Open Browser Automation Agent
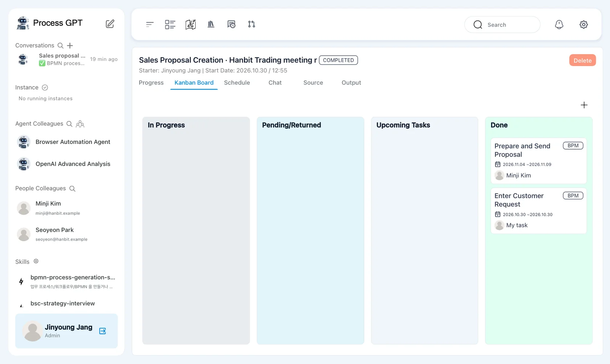 (x=67, y=142)
